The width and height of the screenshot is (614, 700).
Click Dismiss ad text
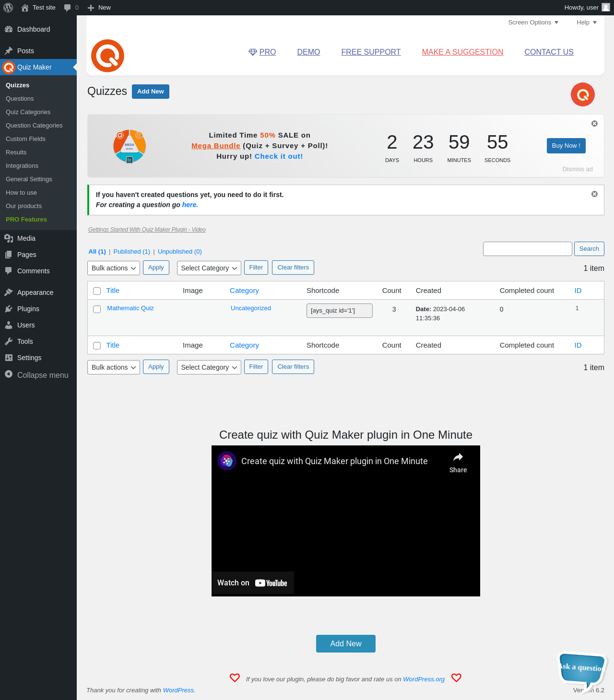(578, 169)
